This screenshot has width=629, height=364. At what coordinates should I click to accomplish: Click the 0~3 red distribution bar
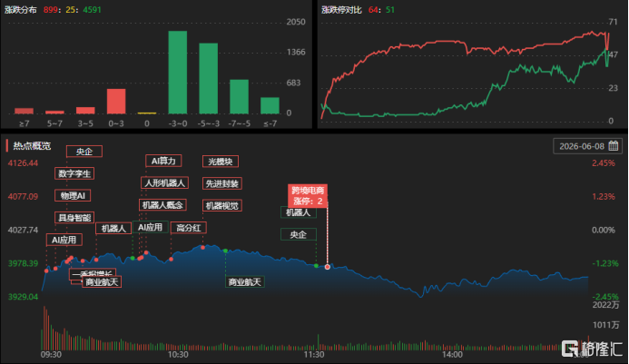(116, 102)
